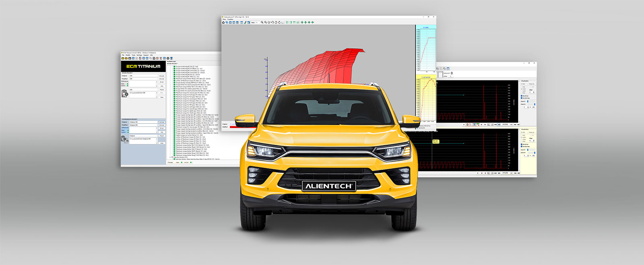Viewport: 644px width, 265px height.
Task: Open the Settings menu in ECM Titanium
Action: [139, 55]
